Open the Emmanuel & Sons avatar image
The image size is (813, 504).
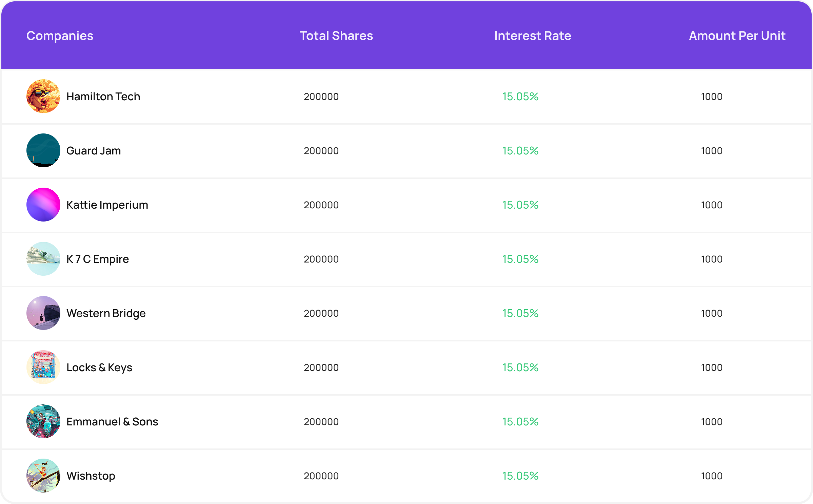click(x=43, y=421)
